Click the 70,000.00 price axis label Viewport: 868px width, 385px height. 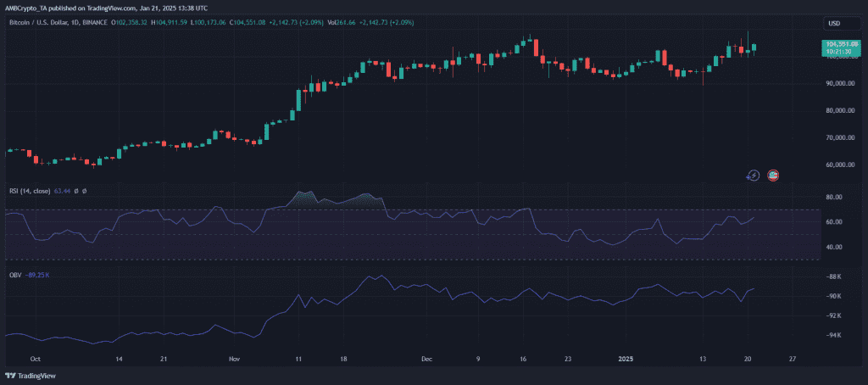tap(841, 138)
